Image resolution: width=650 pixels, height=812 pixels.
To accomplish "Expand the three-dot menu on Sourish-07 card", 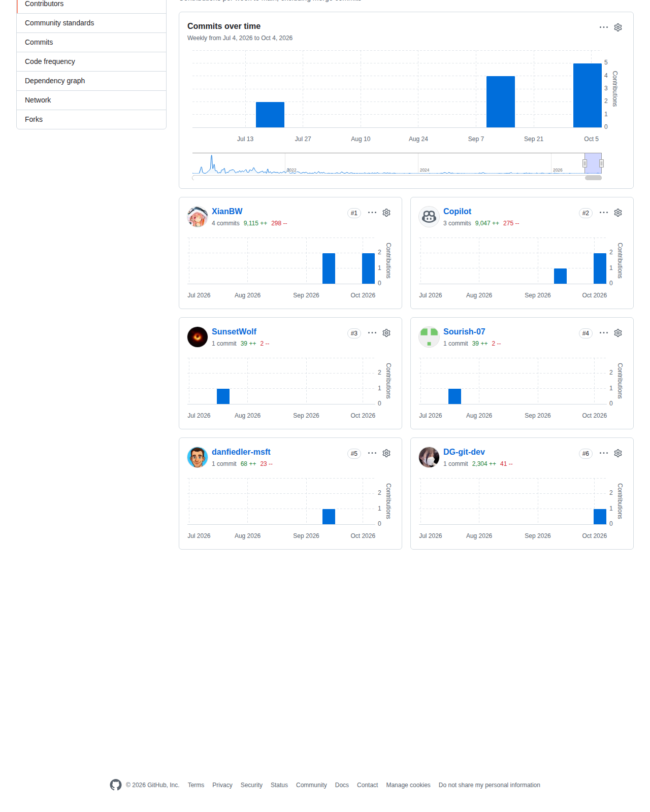I will click(604, 333).
